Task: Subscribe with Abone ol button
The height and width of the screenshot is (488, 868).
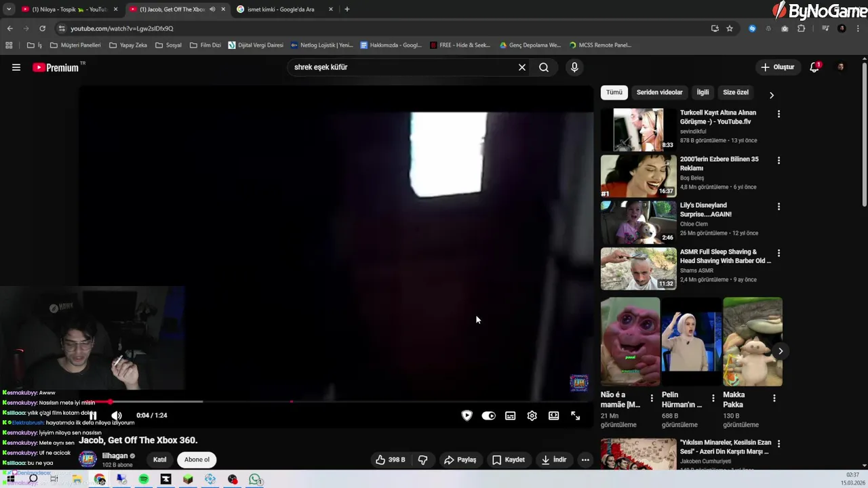Action: 197,460
